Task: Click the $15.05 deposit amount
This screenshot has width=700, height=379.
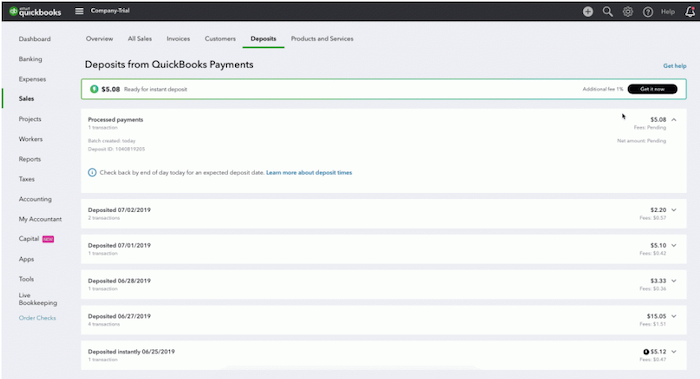Action: 656,316
